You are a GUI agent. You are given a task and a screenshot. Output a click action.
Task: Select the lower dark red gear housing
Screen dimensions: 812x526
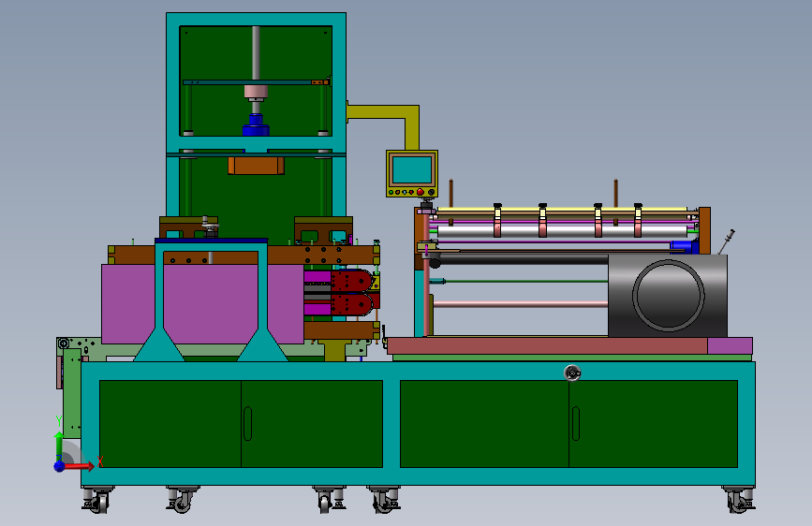(x=351, y=304)
